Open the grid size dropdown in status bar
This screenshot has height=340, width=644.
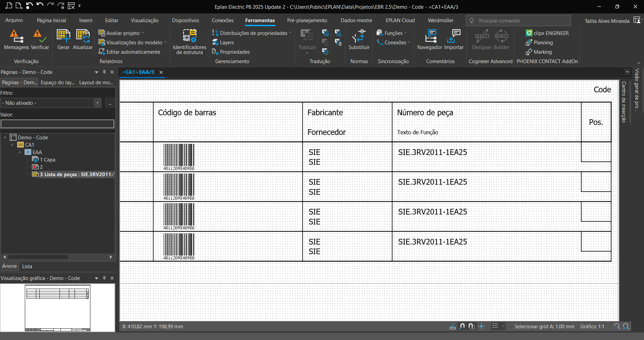pos(503,326)
